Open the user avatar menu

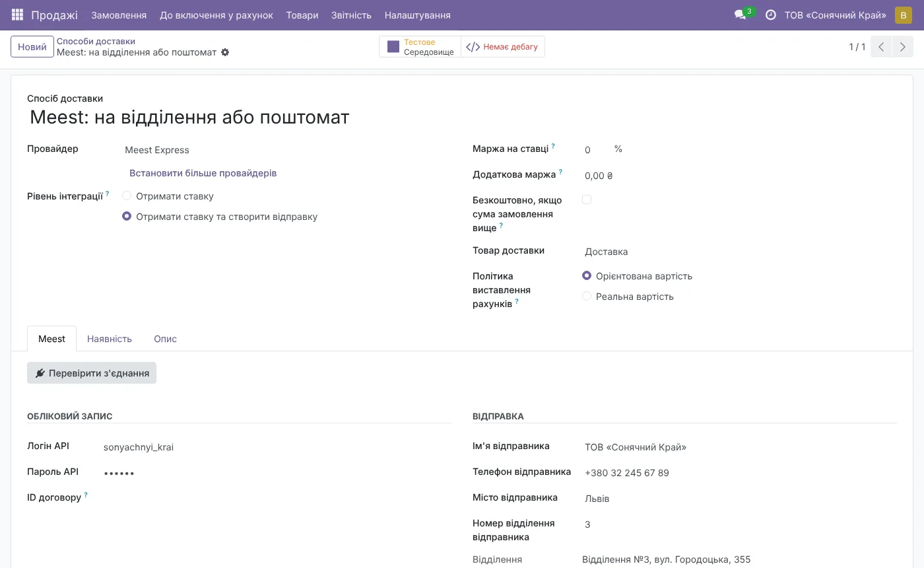pyautogui.click(x=903, y=15)
